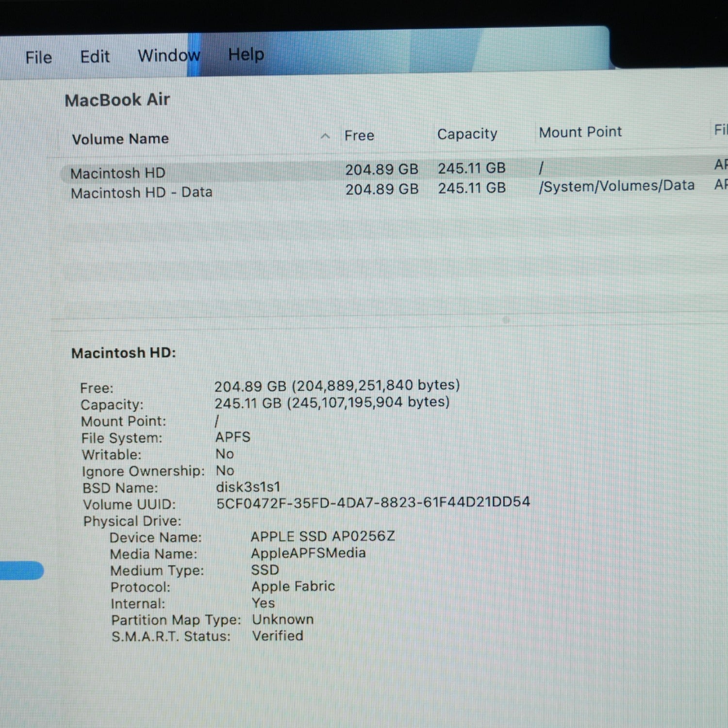Select the Macintosh HD - Data row
This screenshot has height=728, width=728.
point(393,190)
